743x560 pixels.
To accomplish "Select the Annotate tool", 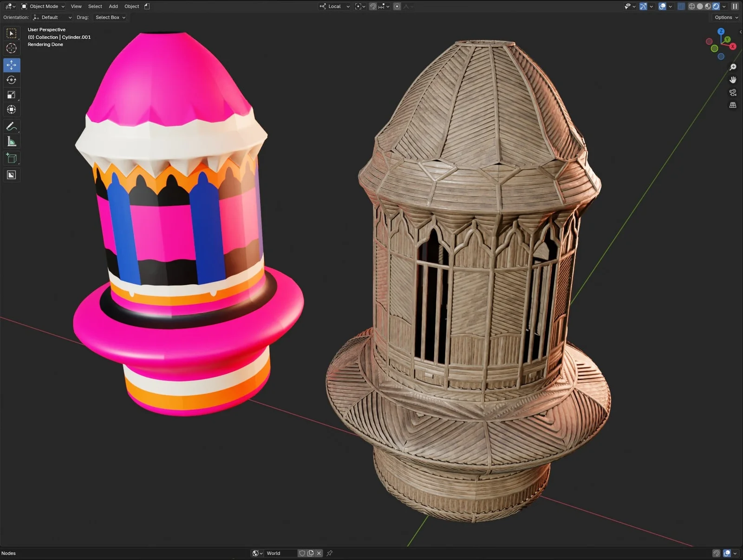I will 11,126.
